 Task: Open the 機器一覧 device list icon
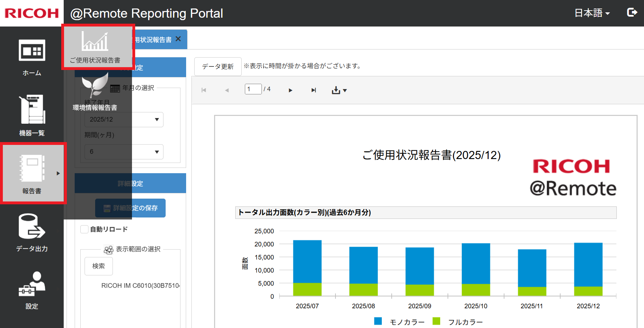pos(32,115)
